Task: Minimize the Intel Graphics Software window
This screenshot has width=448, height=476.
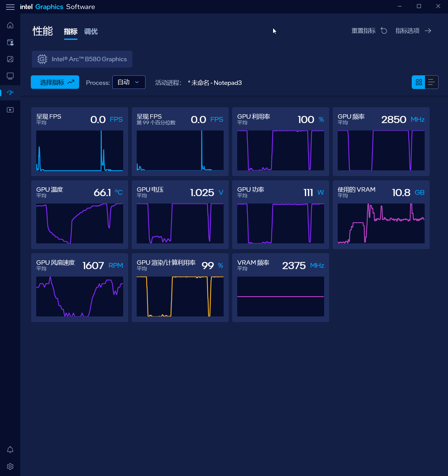Action: pyautogui.click(x=400, y=6)
